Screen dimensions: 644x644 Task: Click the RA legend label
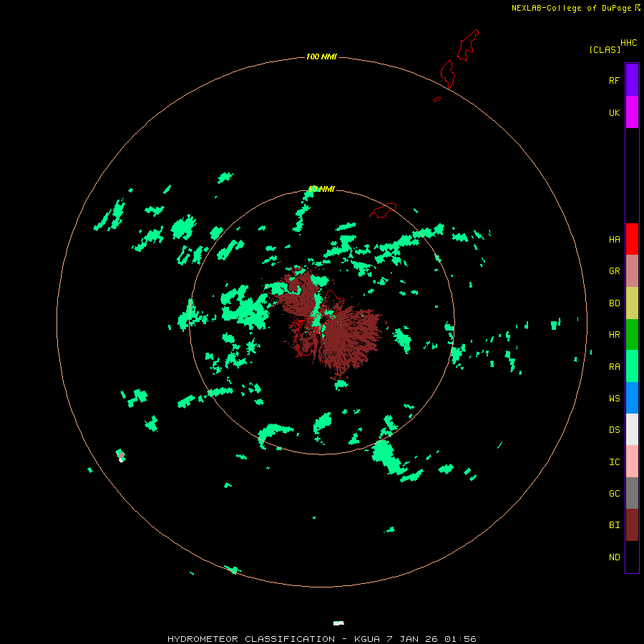[x=614, y=367]
